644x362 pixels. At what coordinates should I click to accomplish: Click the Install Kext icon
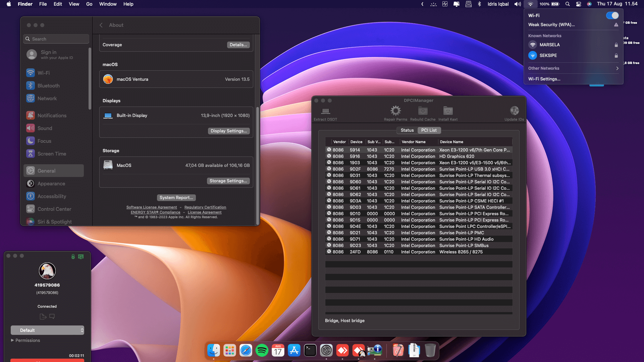pos(448,111)
